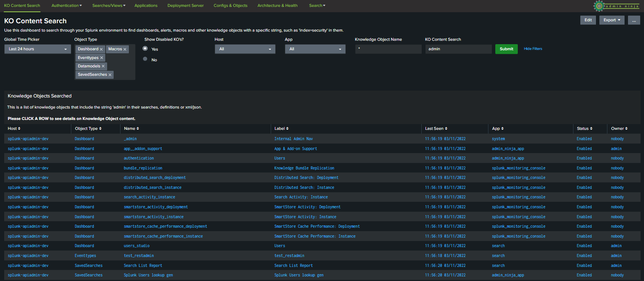
Task: Select the test_restadmin name cell
Action: pyautogui.click(x=139, y=256)
